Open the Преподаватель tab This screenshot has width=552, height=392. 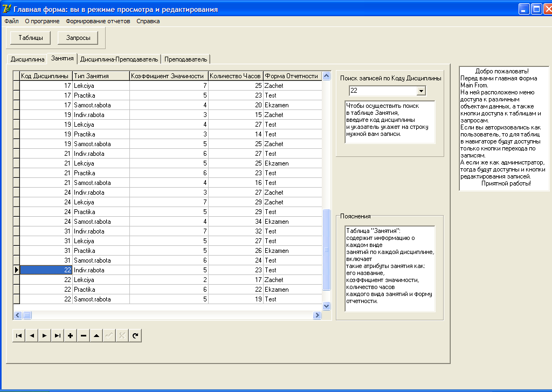[x=185, y=59]
